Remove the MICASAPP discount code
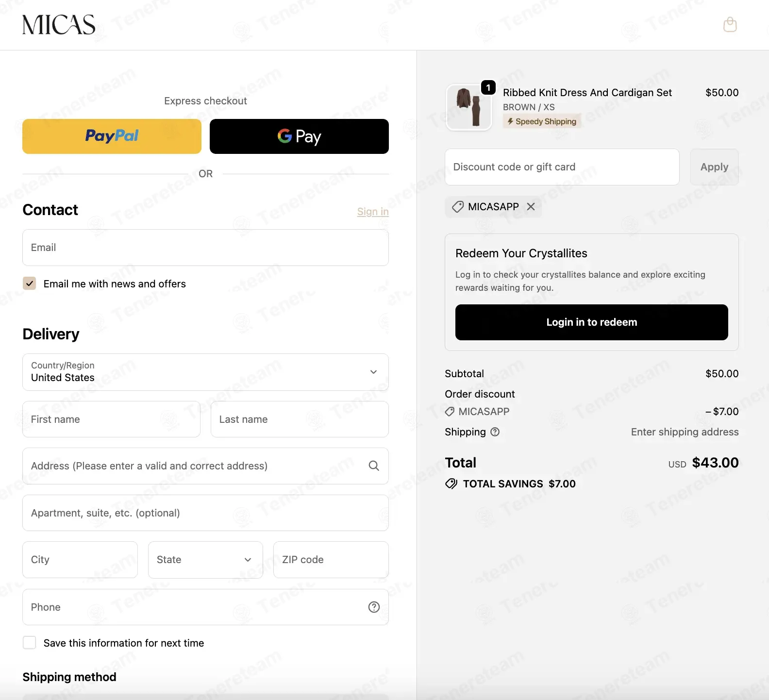Screen dimensions: 769x700 [x=531, y=207]
